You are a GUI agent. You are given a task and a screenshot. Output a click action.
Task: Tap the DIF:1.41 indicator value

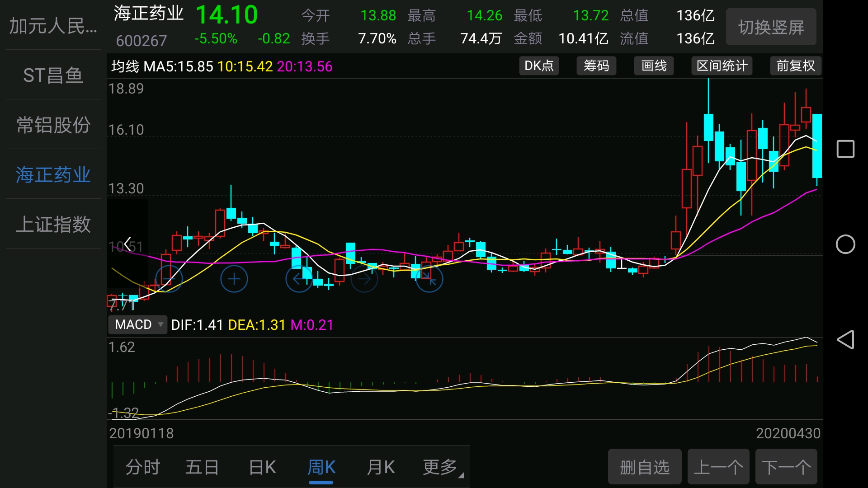tap(197, 325)
